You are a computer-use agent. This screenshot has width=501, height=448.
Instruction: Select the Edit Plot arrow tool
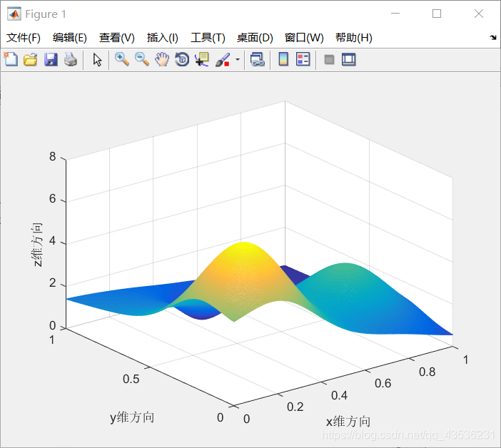click(97, 59)
